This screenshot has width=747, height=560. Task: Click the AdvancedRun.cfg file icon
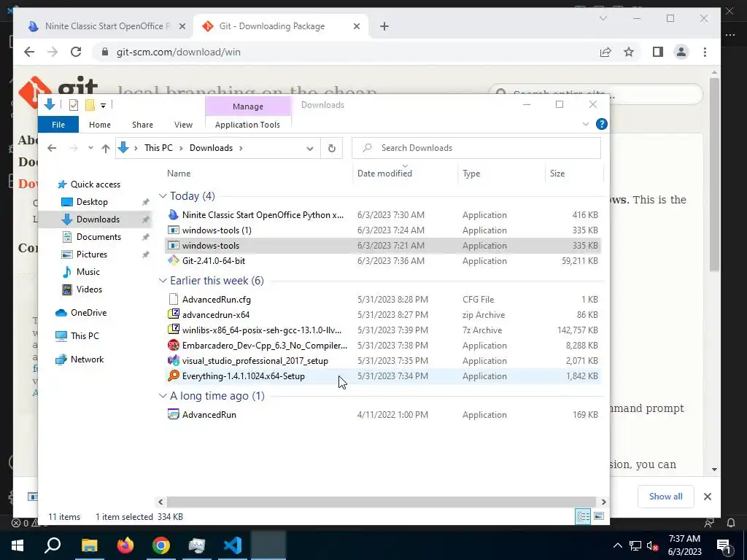tap(174, 299)
